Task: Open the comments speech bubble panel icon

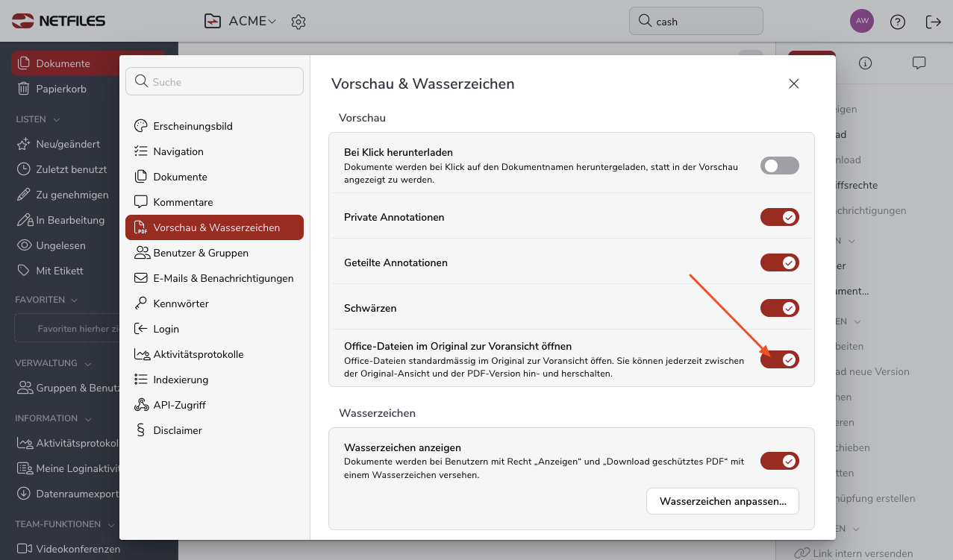Action: click(x=919, y=63)
